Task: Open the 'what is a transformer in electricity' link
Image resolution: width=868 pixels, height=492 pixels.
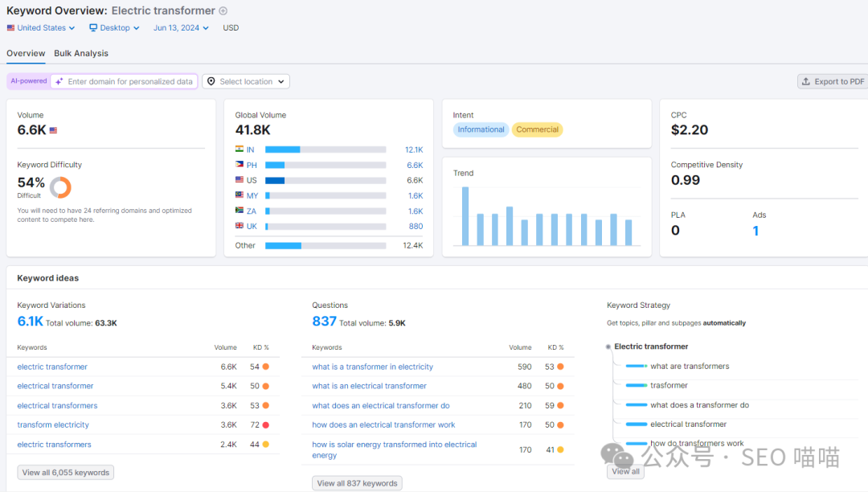Action: pos(372,367)
